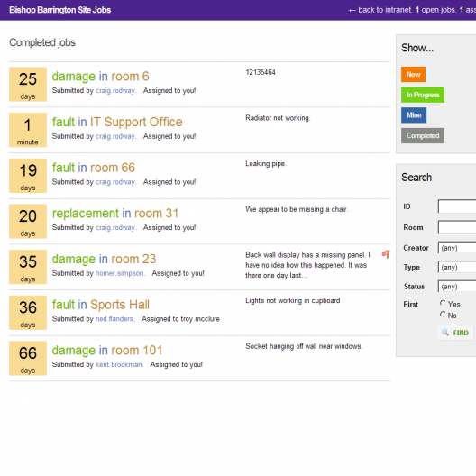Show In Progress jobs filter
476x476 pixels.
pos(423,95)
